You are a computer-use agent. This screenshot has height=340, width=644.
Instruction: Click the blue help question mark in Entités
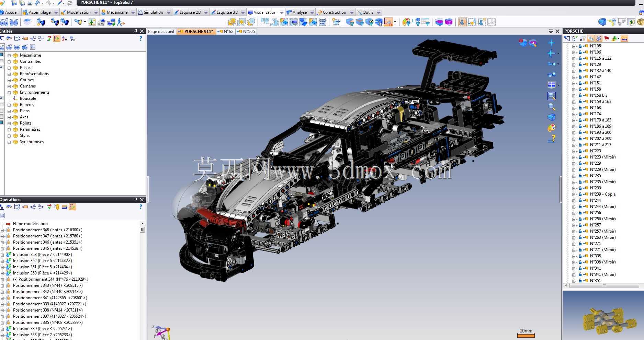pyautogui.click(x=140, y=39)
